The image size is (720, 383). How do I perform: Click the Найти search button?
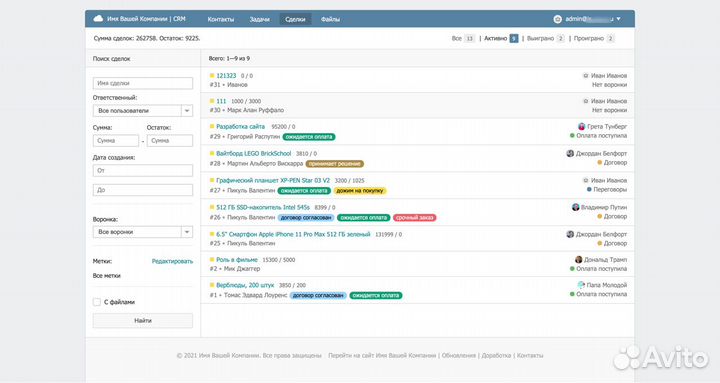pos(143,321)
